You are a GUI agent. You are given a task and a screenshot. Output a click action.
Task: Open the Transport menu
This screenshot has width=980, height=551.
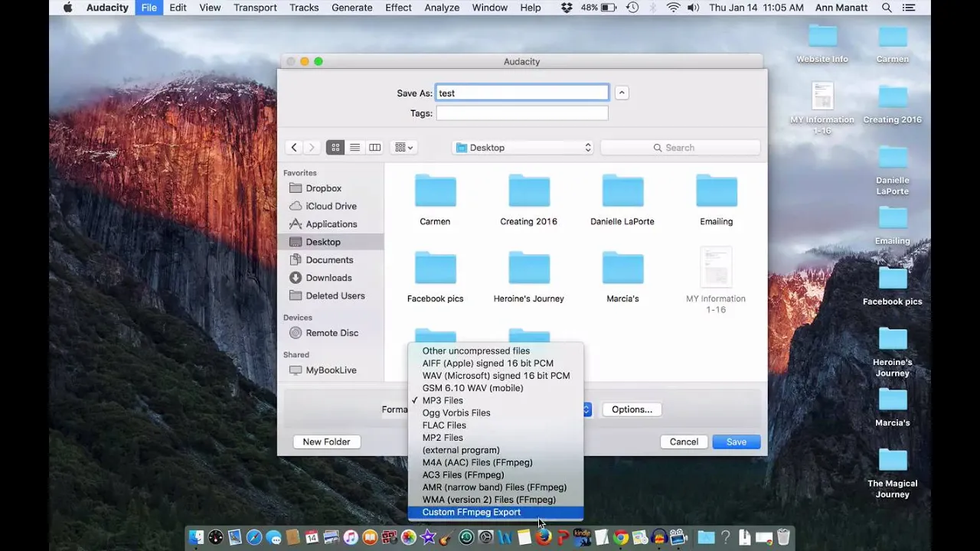coord(255,8)
